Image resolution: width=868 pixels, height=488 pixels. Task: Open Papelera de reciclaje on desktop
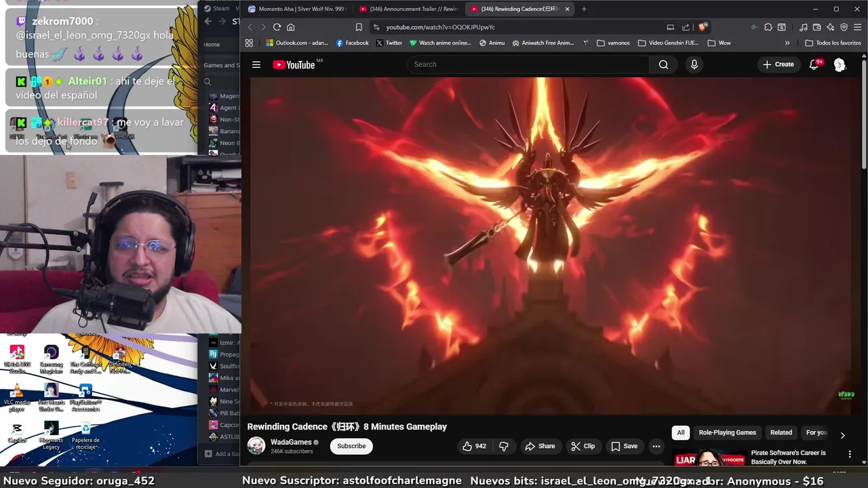click(85, 436)
